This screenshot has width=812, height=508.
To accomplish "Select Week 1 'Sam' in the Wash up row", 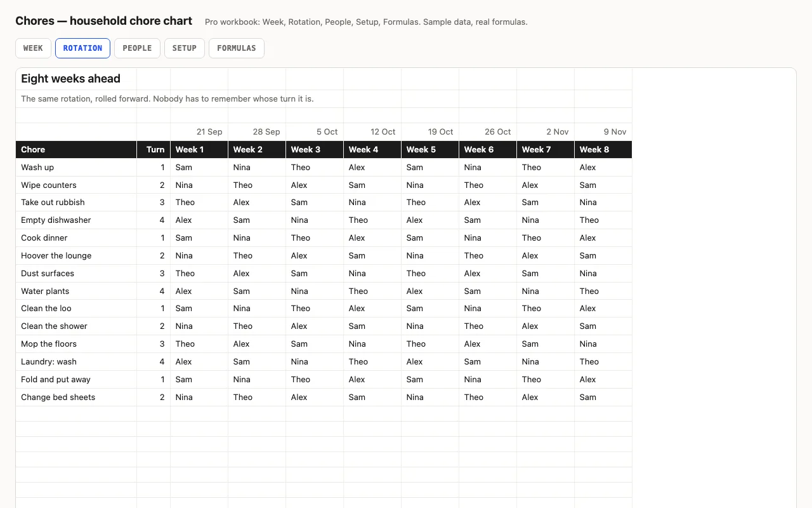I will pos(199,168).
